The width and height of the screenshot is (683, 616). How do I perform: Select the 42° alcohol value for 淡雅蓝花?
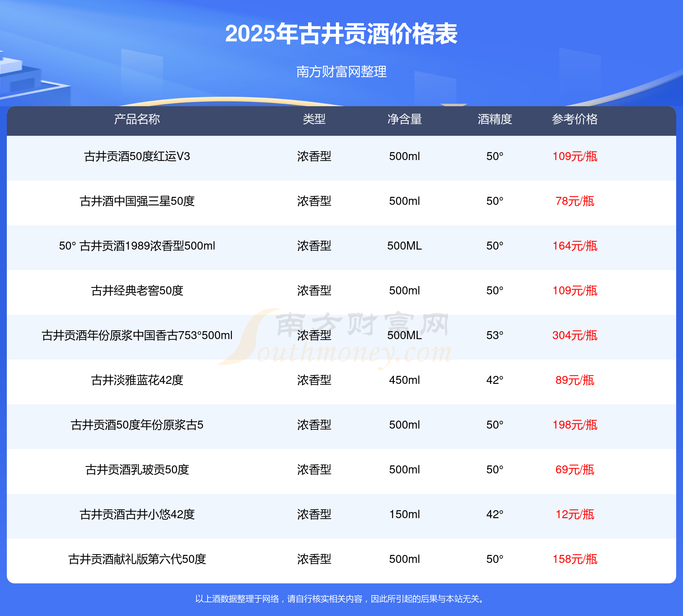point(495,380)
